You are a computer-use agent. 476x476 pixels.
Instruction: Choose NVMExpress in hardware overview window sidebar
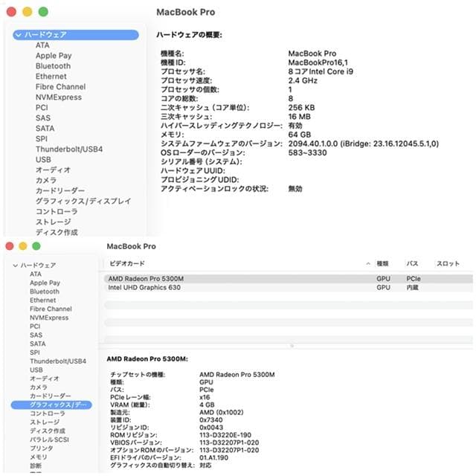pos(59,97)
